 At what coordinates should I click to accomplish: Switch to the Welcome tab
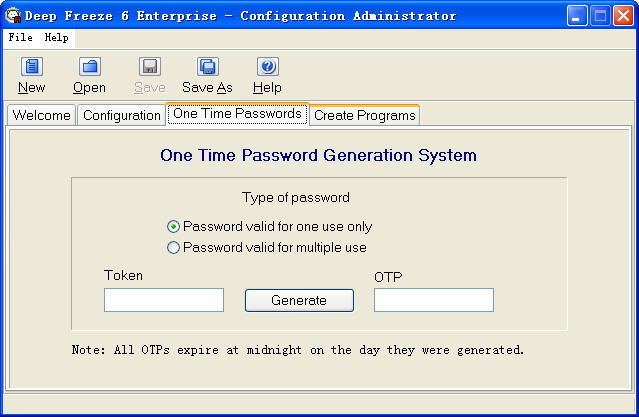click(41, 115)
